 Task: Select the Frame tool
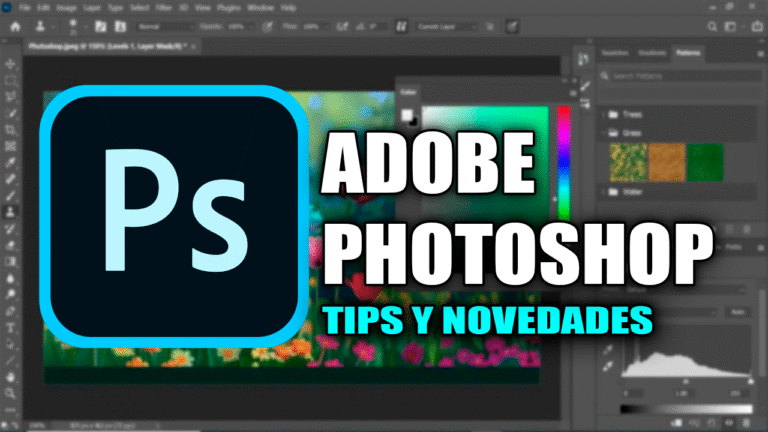click(x=10, y=146)
